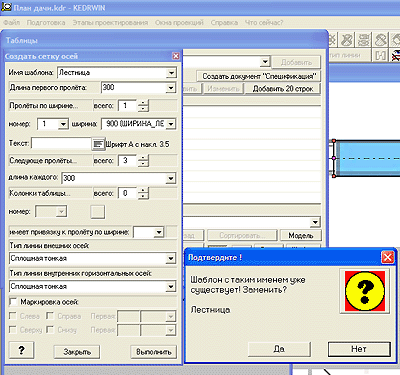Toggle the Справа checkbox

click(x=50, y=316)
